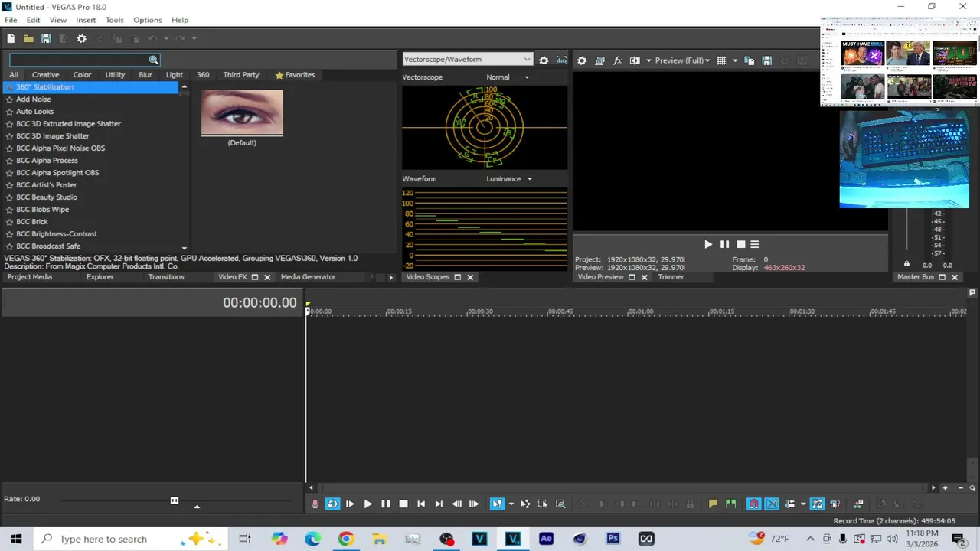The image size is (980, 551).
Task: Expand the overlays grid dropdown arrow
Action: tap(735, 60)
